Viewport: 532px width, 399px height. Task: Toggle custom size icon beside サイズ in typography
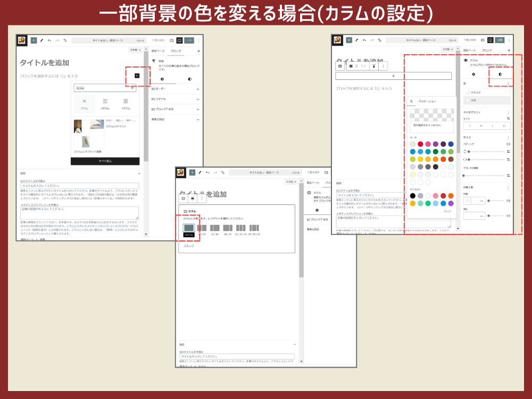(x=508, y=119)
